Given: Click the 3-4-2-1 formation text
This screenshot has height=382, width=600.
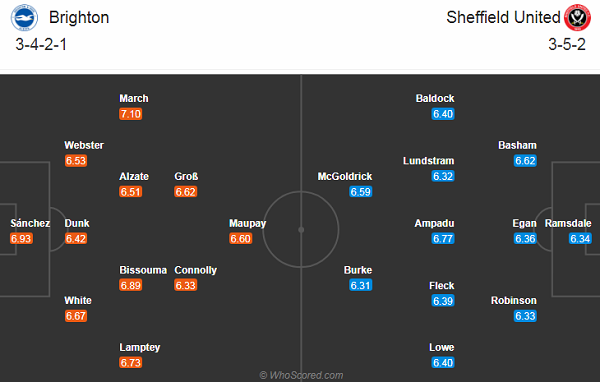Looking at the screenshot, I should pyautogui.click(x=41, y=44).
